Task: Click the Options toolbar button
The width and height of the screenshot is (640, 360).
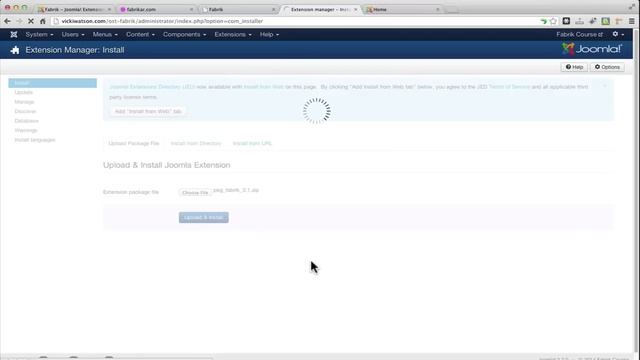Action: coord(607,67)
